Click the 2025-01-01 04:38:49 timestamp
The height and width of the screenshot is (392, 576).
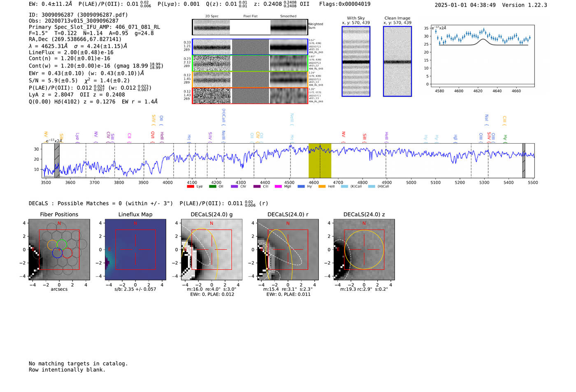point(465,5)
